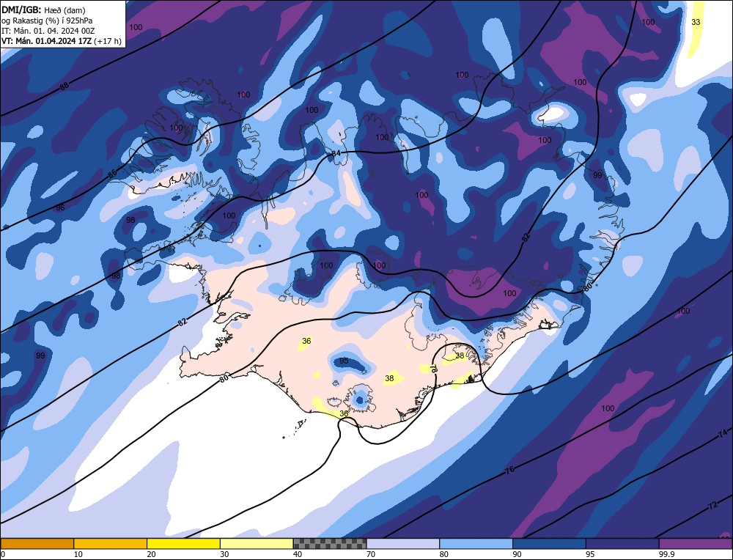Click the 'IT: Mán. 01. 04. 2024 00Z' line
733x560 pixels.
click(x=48, y=31)
